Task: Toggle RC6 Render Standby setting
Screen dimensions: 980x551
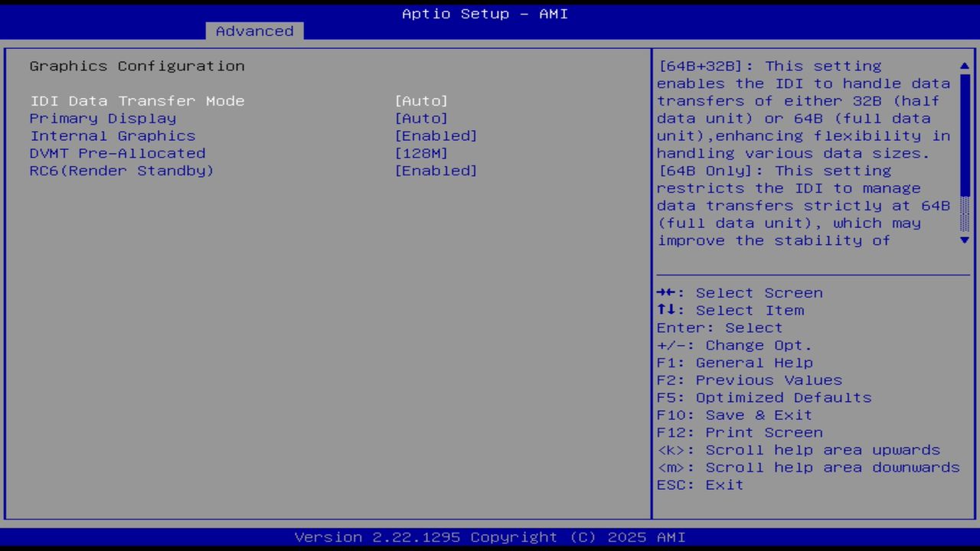Action: click(436, 171)
